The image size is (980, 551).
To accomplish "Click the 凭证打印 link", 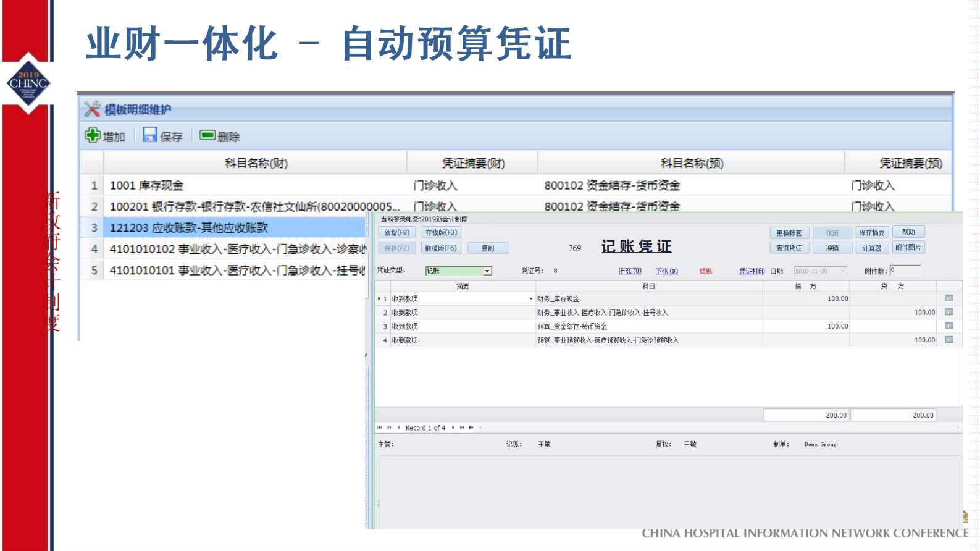I will [x=752, y=271].
